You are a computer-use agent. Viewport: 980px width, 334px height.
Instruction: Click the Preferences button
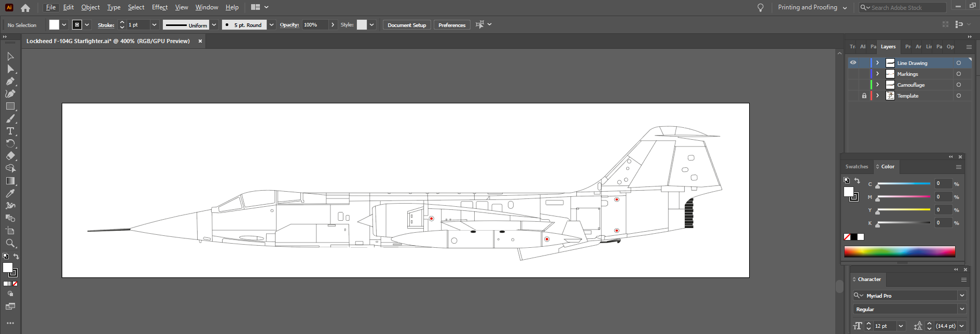[451, 25]
